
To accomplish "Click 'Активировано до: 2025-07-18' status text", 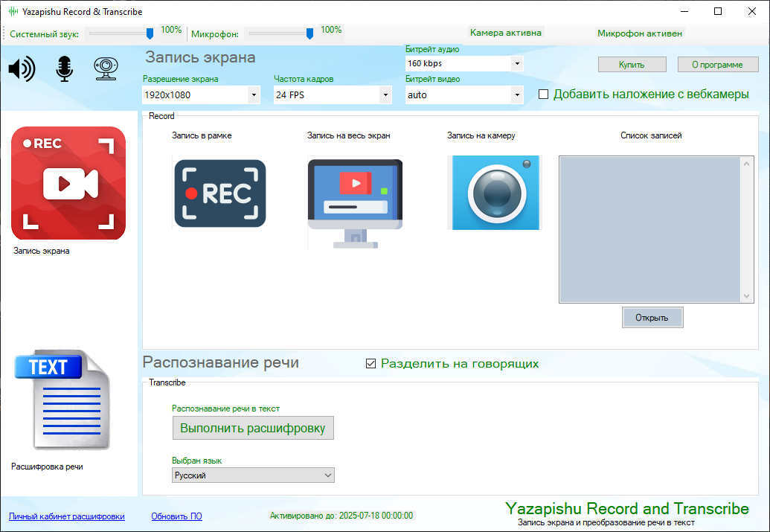I will click(341, 516).
